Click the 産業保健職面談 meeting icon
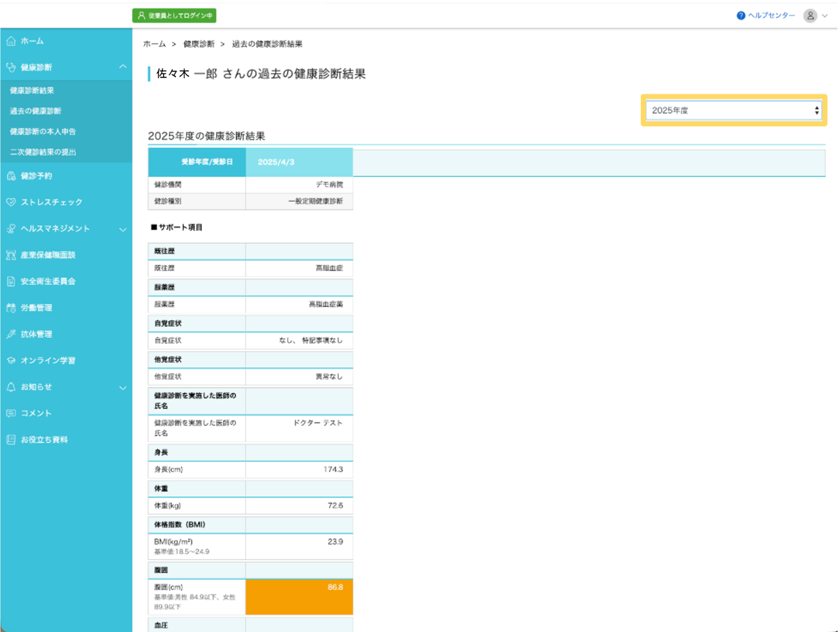 coord(11,255)
